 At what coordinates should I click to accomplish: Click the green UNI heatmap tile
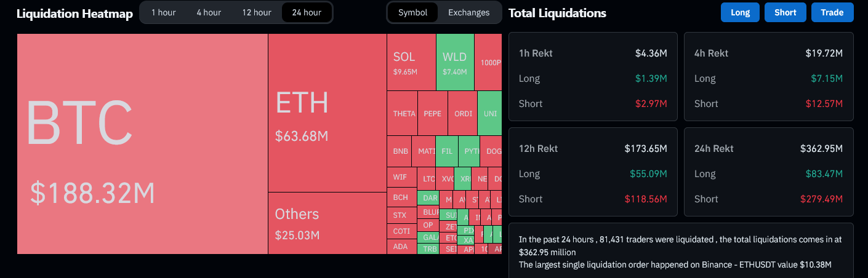490,113
